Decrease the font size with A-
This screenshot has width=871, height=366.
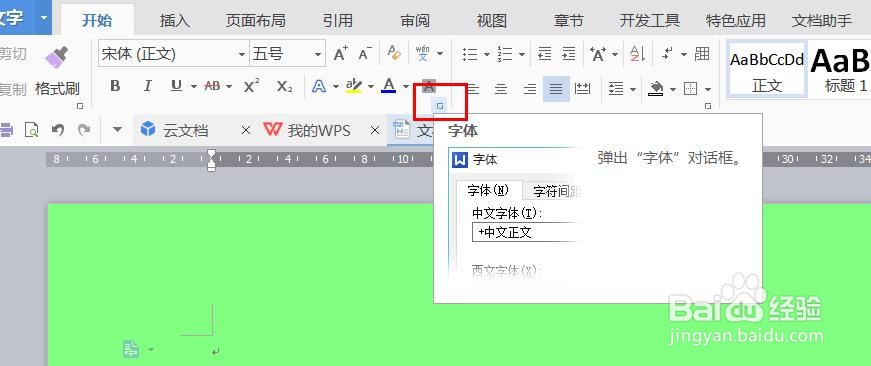pos(365,54)
